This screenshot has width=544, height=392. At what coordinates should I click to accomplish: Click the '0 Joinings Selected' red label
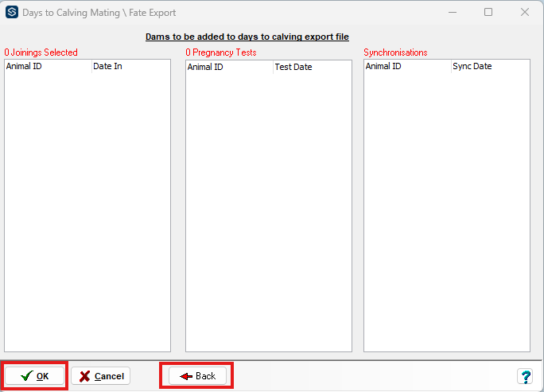point(41,52)
